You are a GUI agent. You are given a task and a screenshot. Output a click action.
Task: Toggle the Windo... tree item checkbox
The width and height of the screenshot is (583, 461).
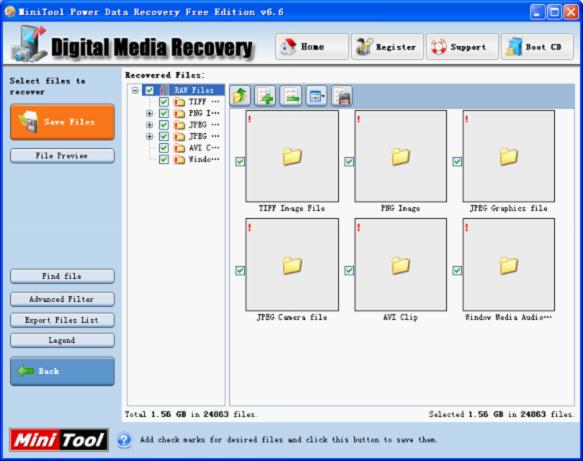point(164,159)
